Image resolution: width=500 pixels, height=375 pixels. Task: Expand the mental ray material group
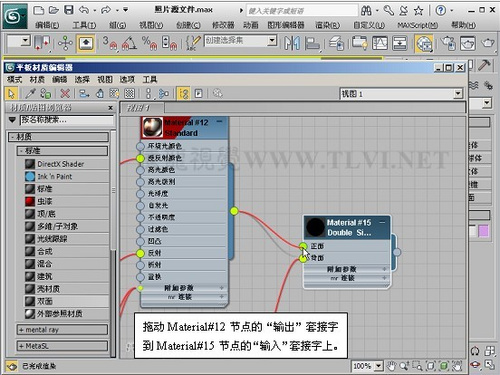63,330
